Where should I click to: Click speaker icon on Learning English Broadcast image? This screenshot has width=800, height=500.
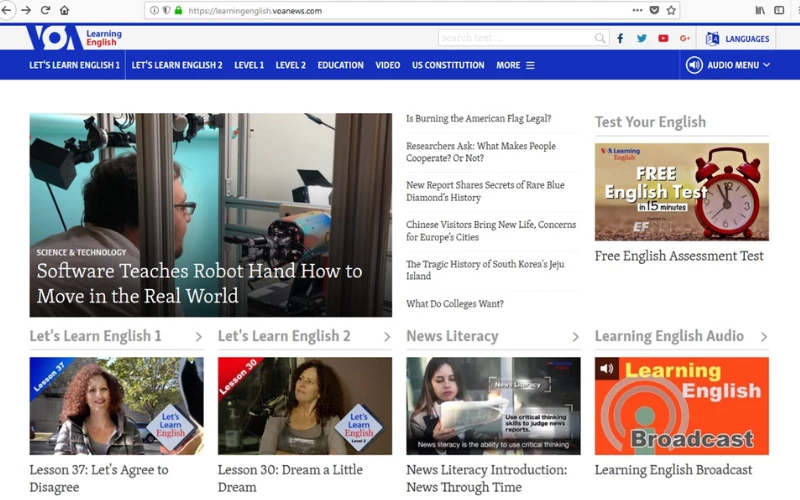pos(606,368)
